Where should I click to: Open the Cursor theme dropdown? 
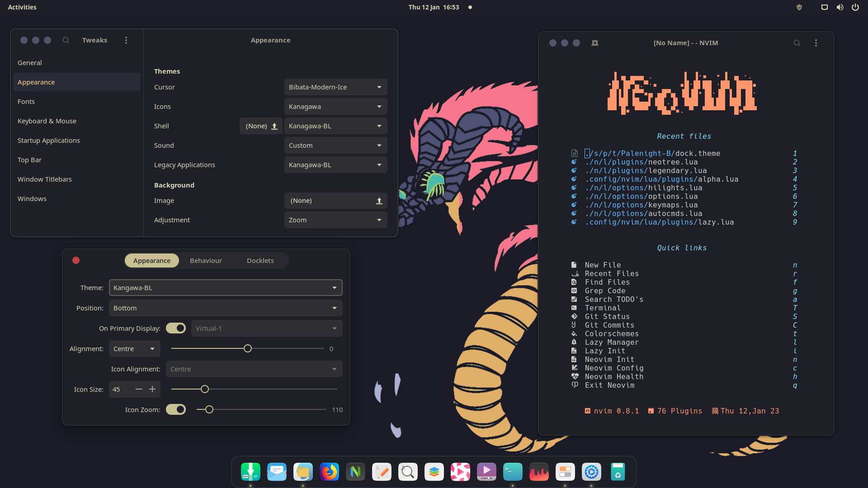click(x=336, y=87)
